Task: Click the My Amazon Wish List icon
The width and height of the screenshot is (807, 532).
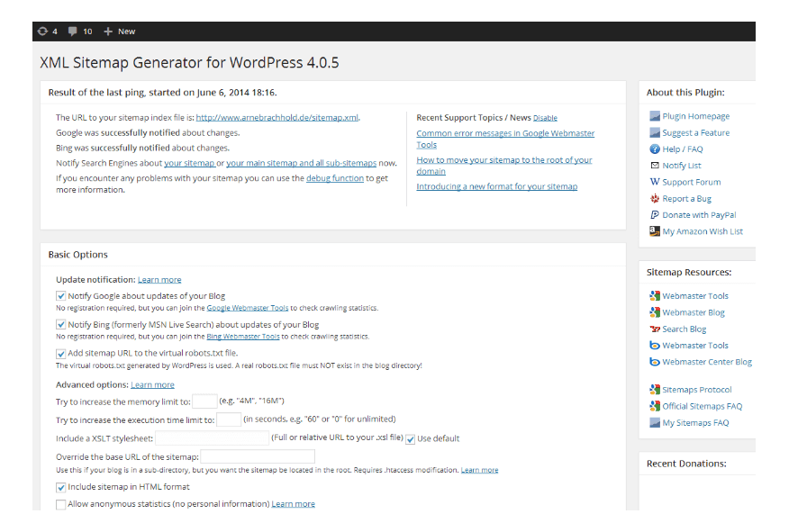Action: coord(655,231)
